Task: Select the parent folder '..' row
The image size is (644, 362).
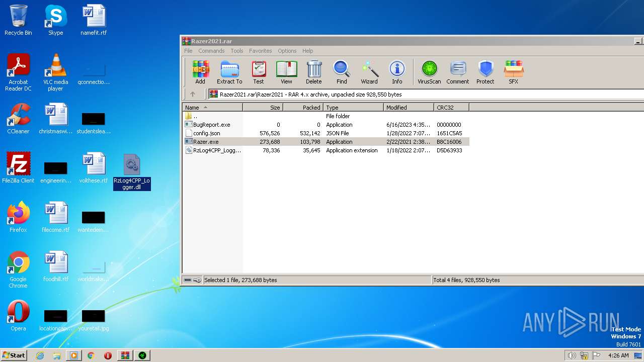Action: (x=326, y=116)
